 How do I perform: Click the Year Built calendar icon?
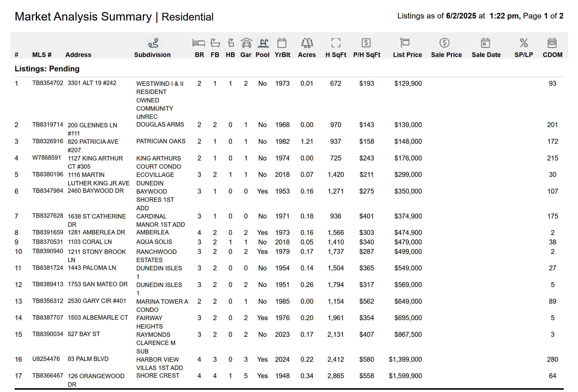(282, 43)
